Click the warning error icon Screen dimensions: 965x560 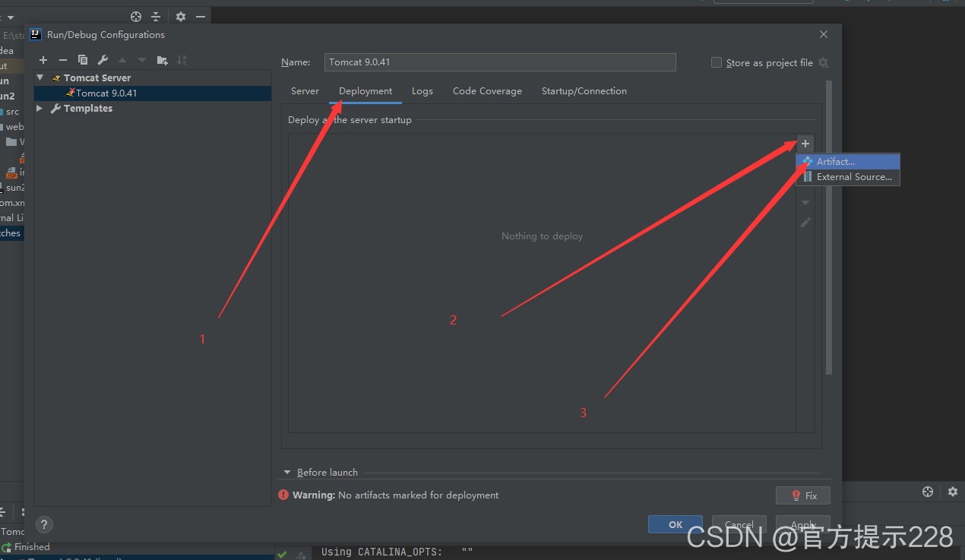tap(283, 495)
